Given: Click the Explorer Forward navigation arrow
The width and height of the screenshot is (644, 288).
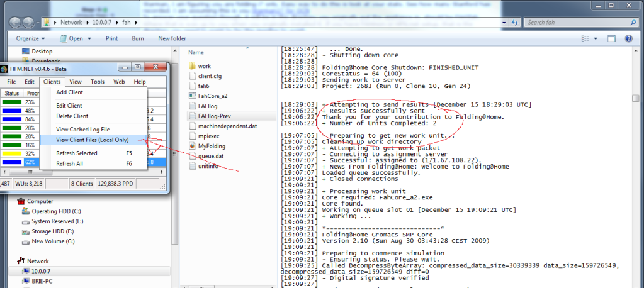Looking at the screenshot, I should [29, 22].
